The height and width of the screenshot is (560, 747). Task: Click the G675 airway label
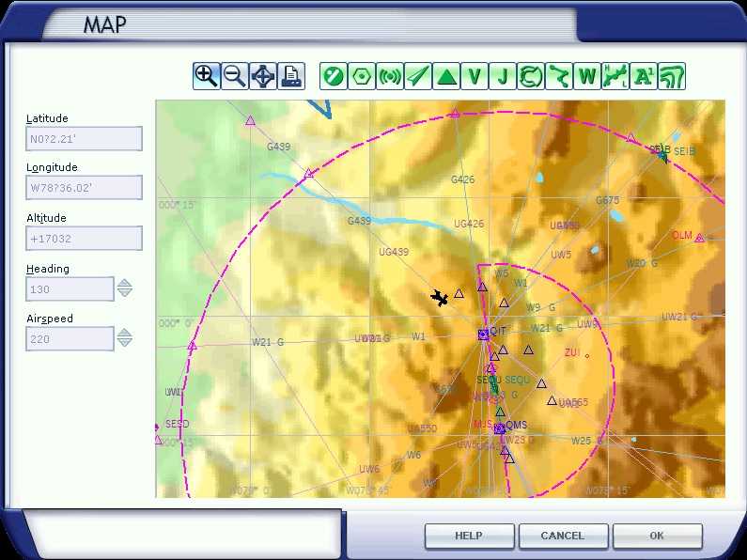tap(607, 200)
